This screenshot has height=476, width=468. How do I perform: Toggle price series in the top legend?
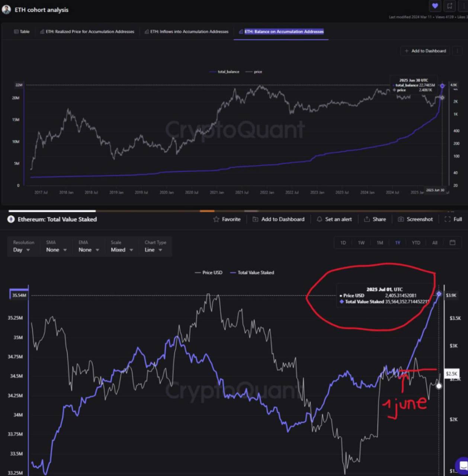(254, 72)
